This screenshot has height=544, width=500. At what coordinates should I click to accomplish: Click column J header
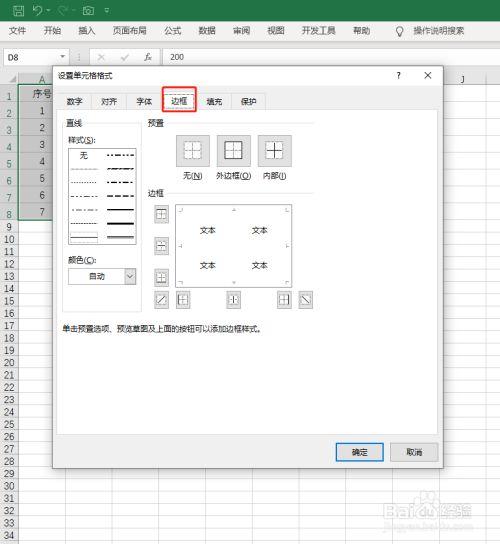[x=463, y=79]
